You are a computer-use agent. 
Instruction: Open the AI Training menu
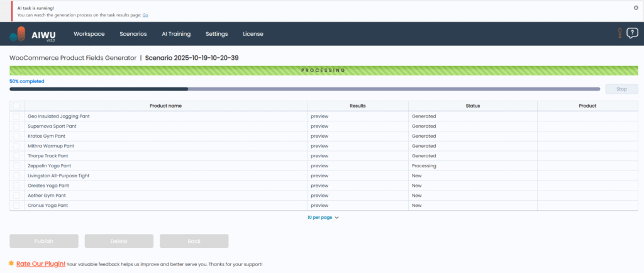pos(176,34)
